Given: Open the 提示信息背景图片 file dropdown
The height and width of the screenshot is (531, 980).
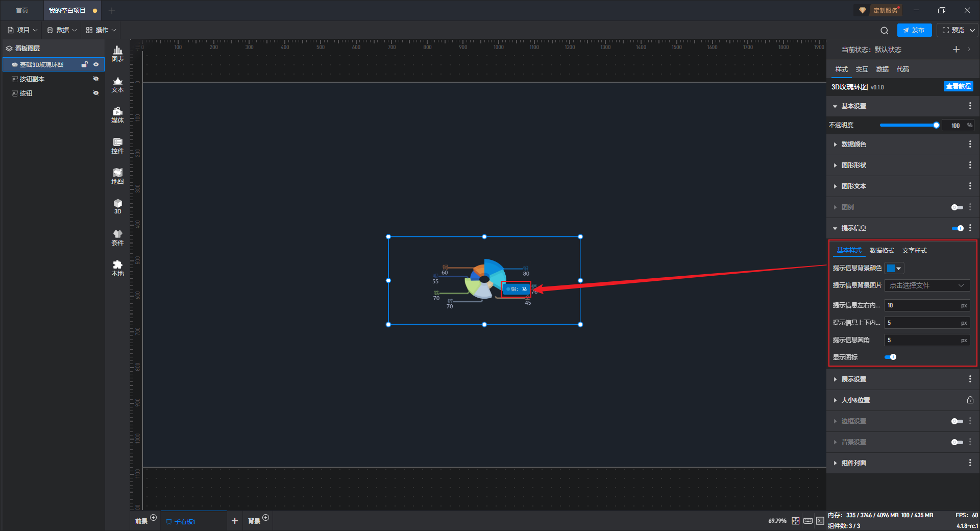Looking at the screenshot, I should 927,285.
